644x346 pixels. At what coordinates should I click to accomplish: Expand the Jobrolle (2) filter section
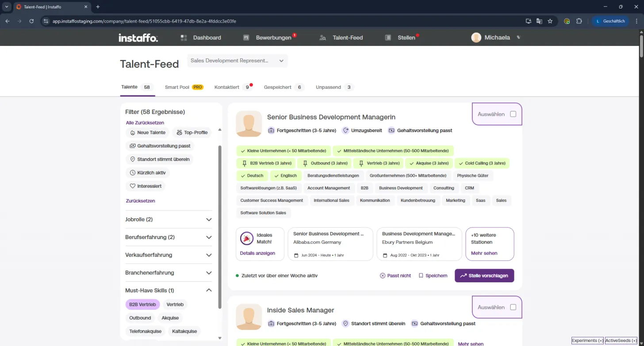pyautogui.click(x=169, y=219)
